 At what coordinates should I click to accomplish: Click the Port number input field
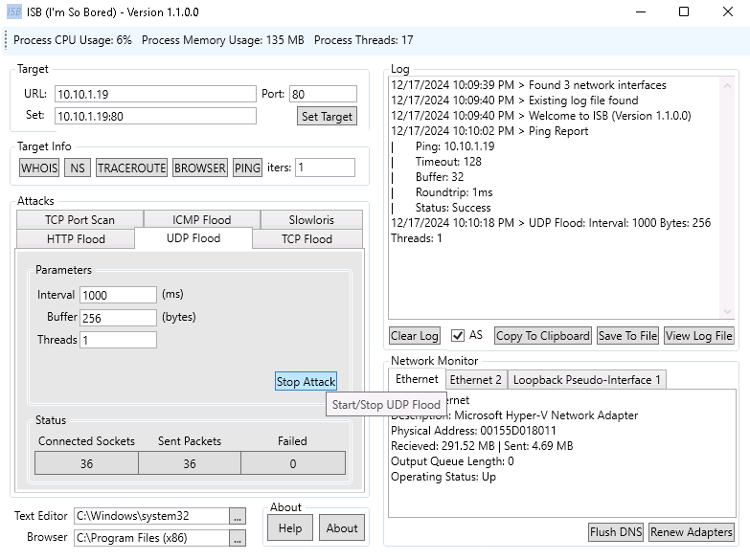pyautogui.click(x=323, y=94)
